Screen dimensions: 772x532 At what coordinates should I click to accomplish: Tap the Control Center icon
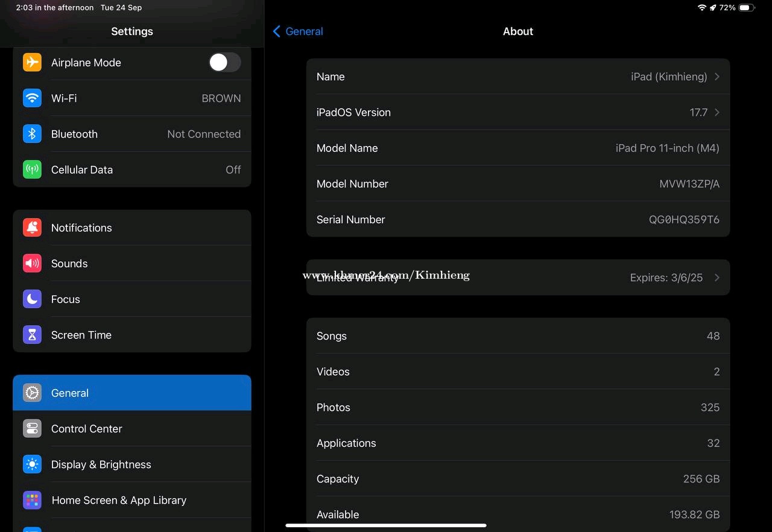coord(33,429)
